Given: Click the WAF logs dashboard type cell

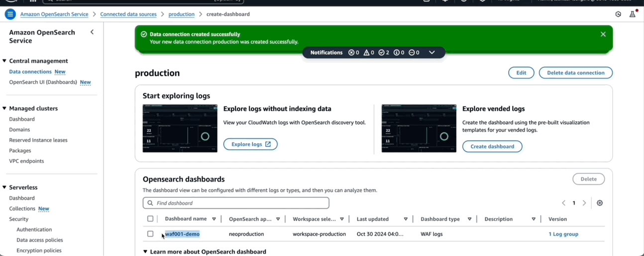Looking at the screenshot, I should pyautogui.click(x=431, y=234).
